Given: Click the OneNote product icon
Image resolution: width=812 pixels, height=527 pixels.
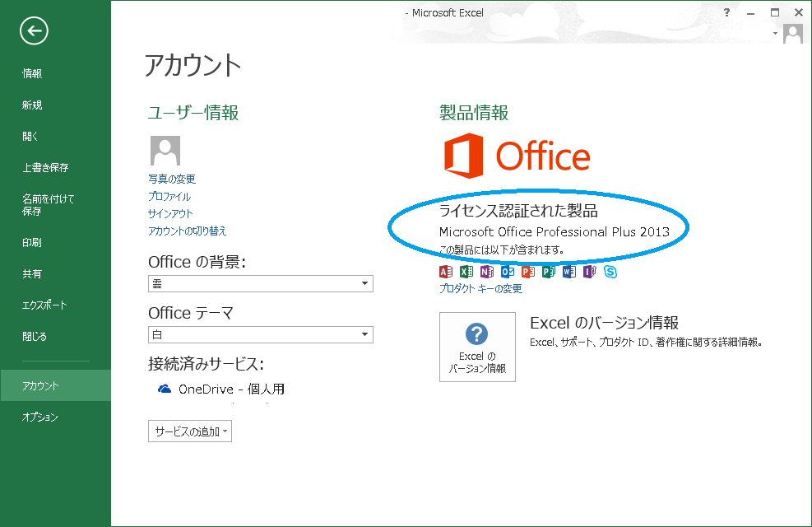Looking at the screenshot, I should click(x=487, y=272).
